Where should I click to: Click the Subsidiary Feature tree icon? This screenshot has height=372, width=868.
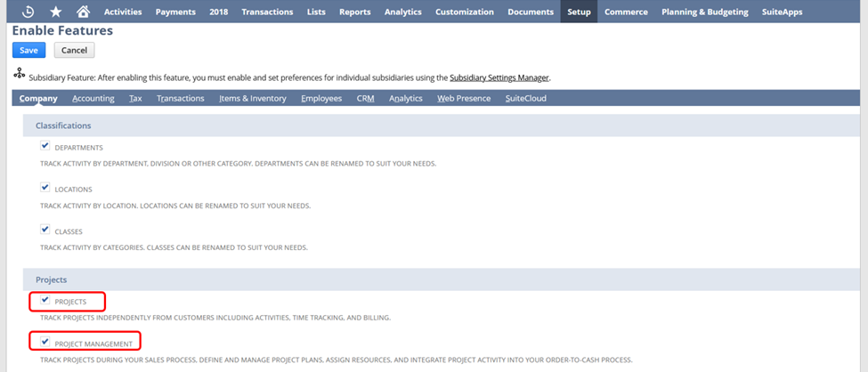click(20, 73)
